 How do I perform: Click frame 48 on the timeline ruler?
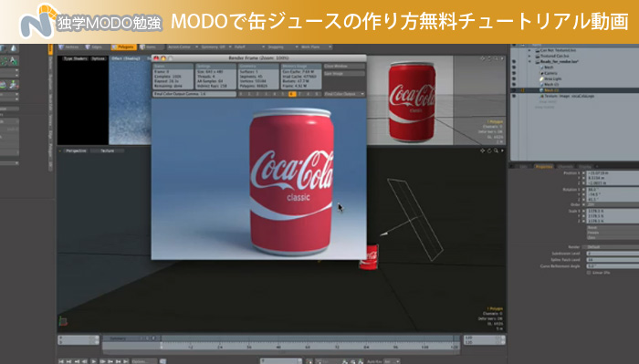(278, 347)
